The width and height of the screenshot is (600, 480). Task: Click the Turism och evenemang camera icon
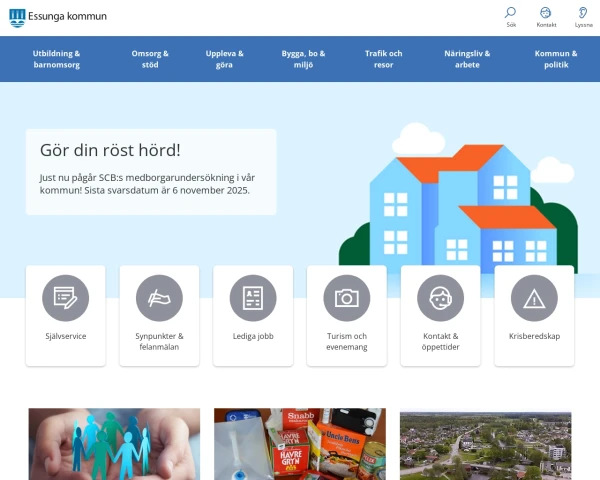click(x=347, y=298)
